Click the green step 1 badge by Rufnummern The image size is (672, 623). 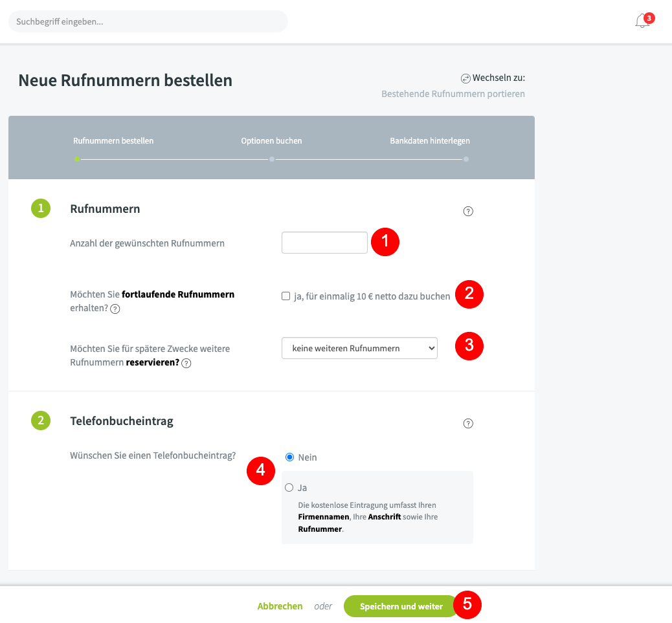point(41,208)
